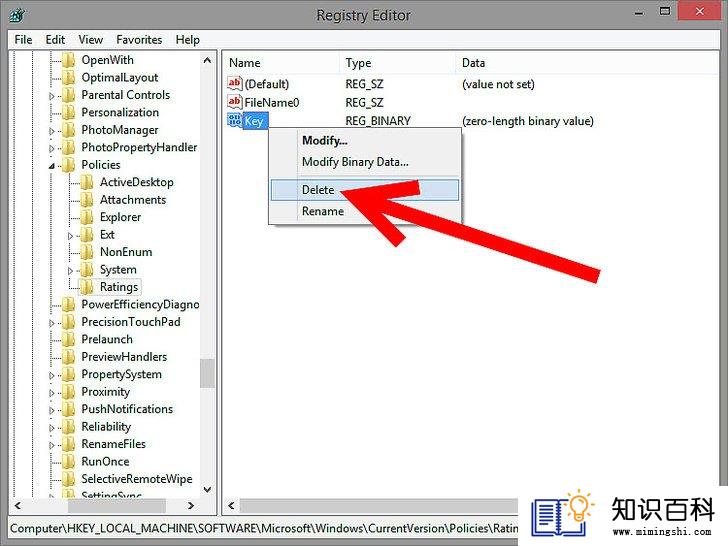Image resolution: width=728 pixels, height=546 pixels.
Task: Open the Help menu
Action: coord(188,40)
